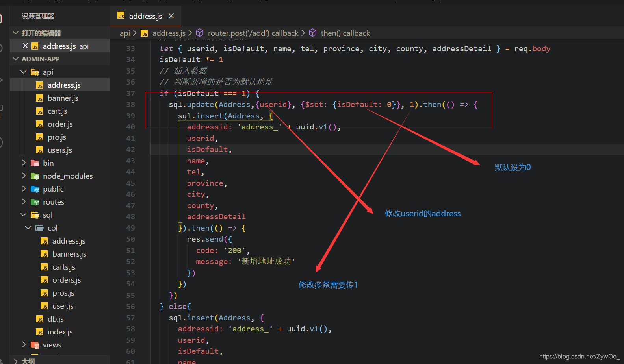The image size is (624, 364).
Task: Click the sql folder icon
Action: coord(35,215)
